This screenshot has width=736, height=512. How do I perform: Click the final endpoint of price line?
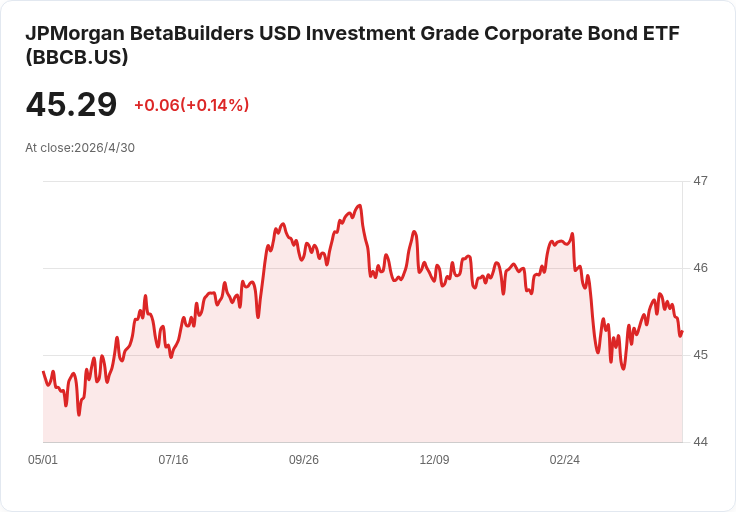coord(682,332)
